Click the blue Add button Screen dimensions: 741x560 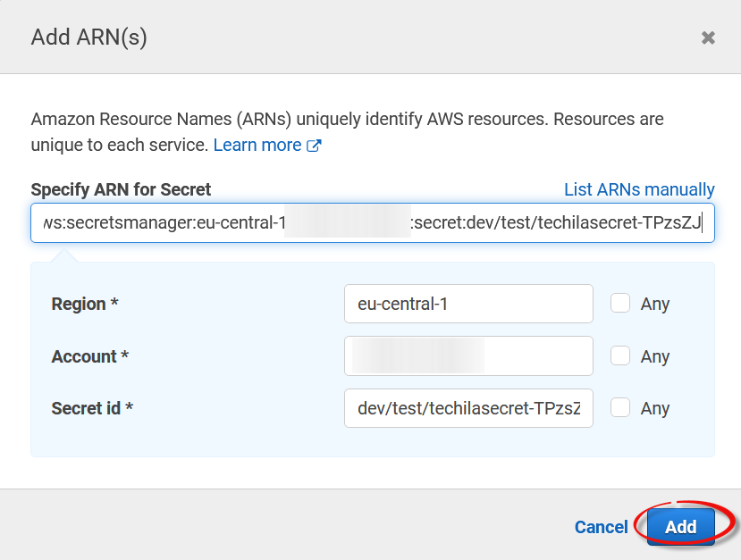680,527
